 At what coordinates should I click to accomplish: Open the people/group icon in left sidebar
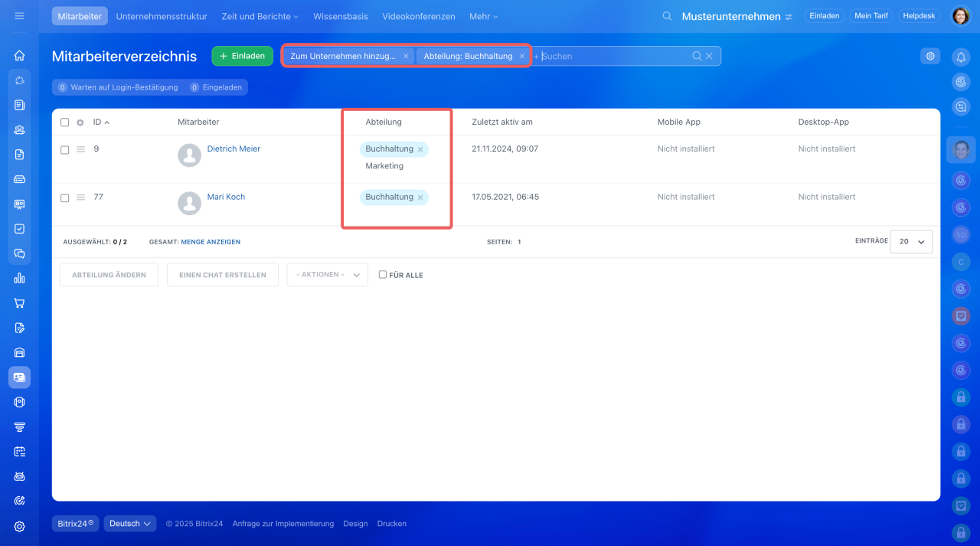(19, 129)
